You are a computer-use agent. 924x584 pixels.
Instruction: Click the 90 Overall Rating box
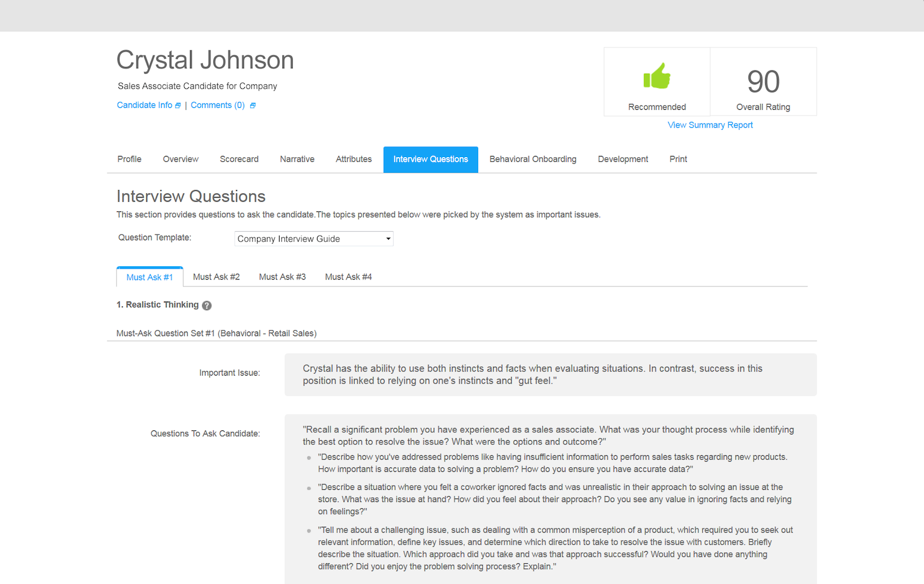pos(763,81)
